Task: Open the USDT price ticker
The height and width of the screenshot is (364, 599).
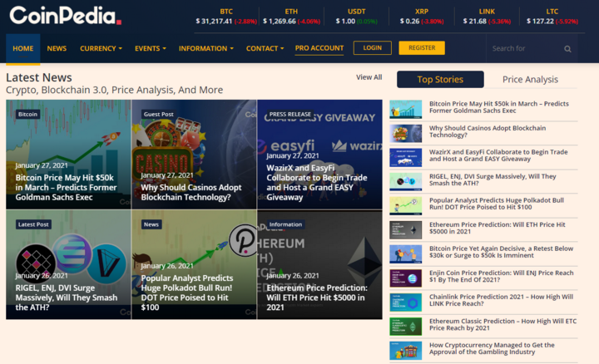Action: coord(356,17)
